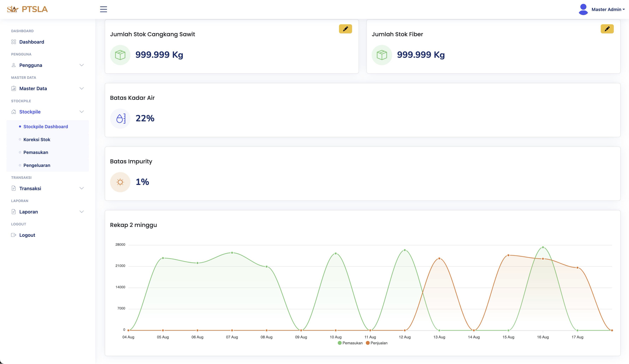
Task: Click the box icon for Jumlah Stok Fiber
Action: tap(382, 55)
